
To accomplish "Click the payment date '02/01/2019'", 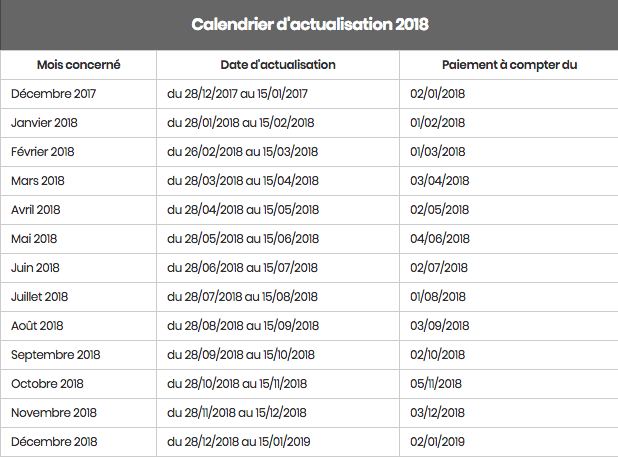I will point(437,442).
